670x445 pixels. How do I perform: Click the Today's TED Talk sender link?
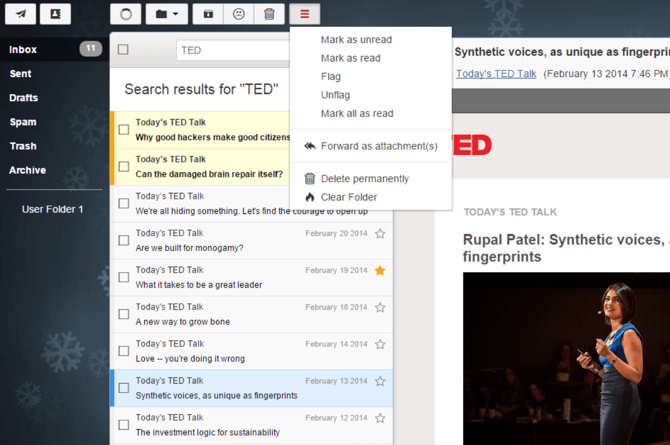coord(496,74)
